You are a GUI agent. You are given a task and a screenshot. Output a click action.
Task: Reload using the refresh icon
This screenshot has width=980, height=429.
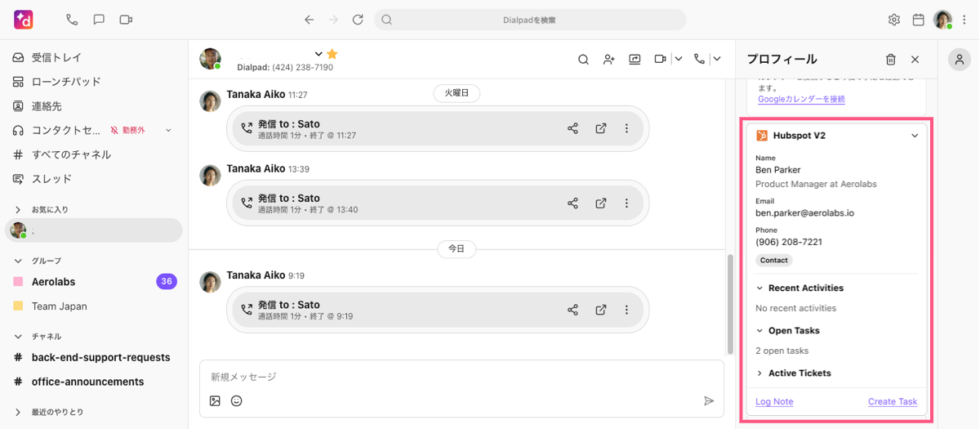tap(358, 20)
